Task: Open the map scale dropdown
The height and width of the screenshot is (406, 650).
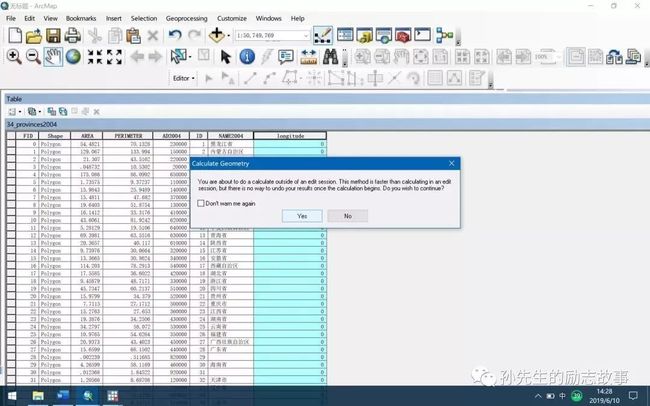Action: [x=306, y=36]
